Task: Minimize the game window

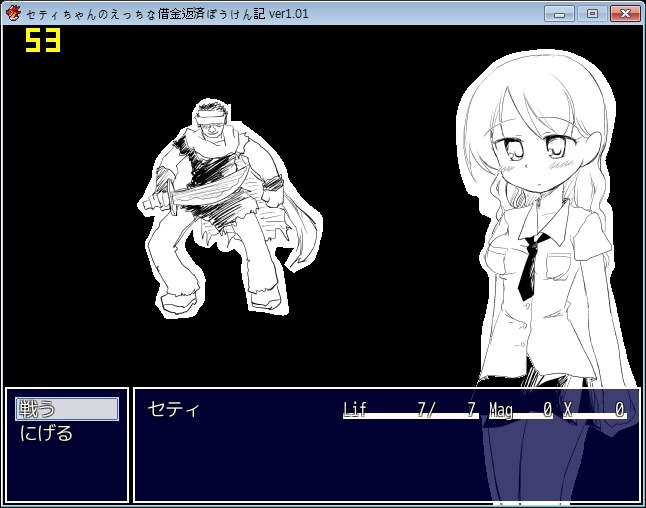Action: click(x=559, y=14)
